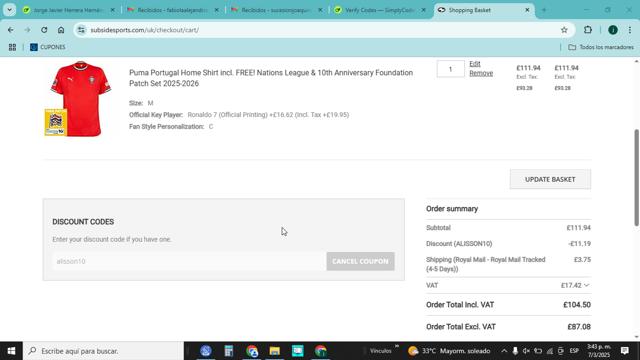Screen dimensions: 640x360
Task: Go forward to the next page
Action: pos(27,30)
